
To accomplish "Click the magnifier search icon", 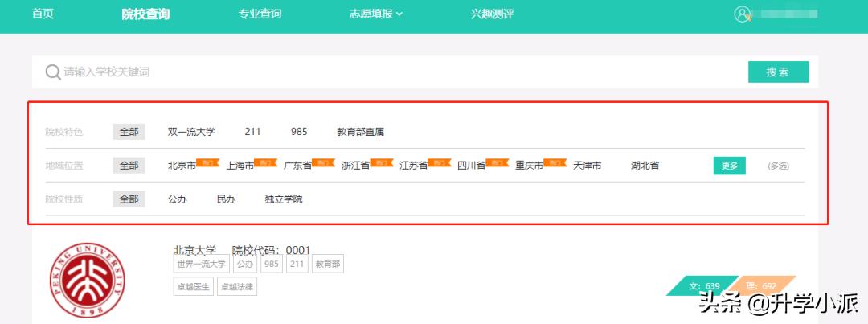I will tap(52, 72).
